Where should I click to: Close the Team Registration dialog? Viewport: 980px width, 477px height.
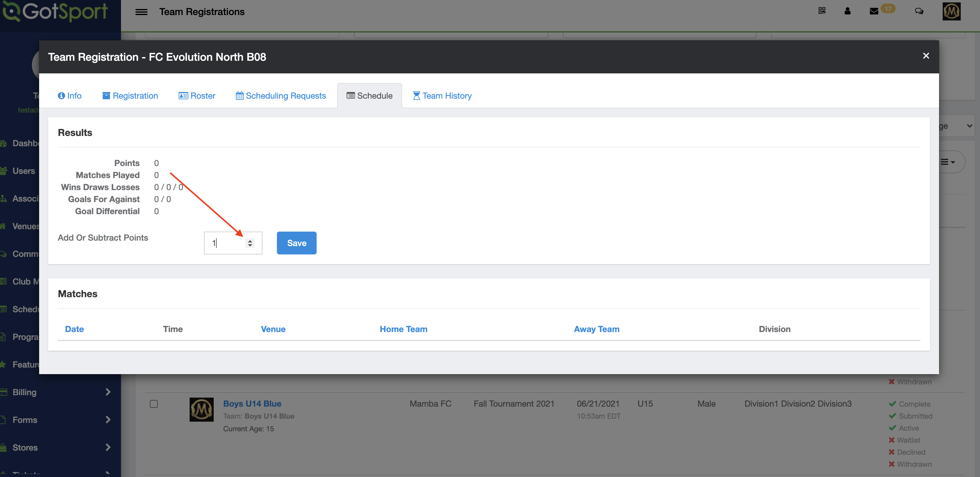[x=926, y=56]
